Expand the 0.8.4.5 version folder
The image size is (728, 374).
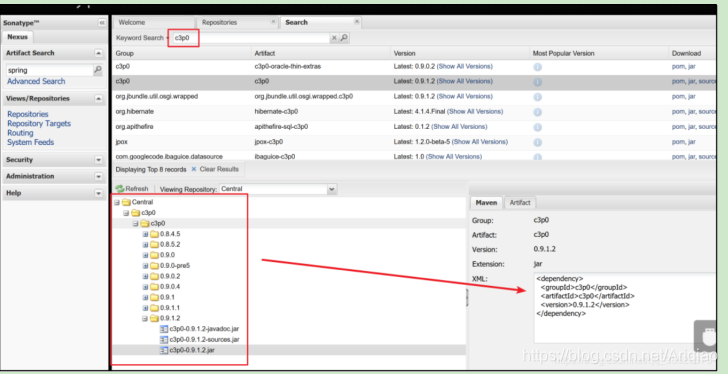pos(145,234)
